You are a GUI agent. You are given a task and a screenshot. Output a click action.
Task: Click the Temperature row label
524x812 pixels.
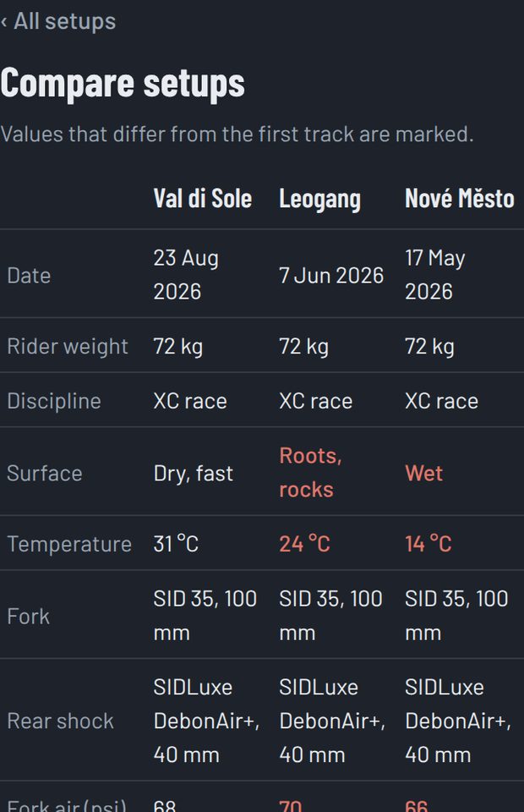pos(69,544)
